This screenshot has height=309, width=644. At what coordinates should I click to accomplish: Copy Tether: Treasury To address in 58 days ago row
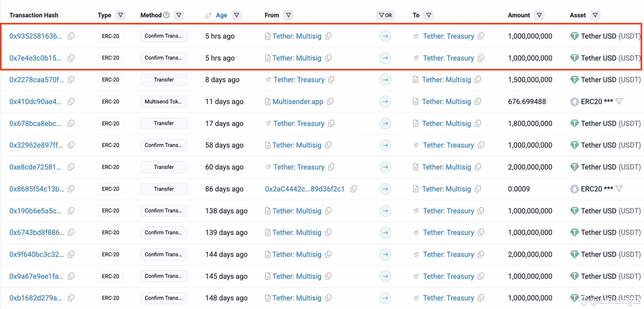pyautogui.click(x=481, y=145)
